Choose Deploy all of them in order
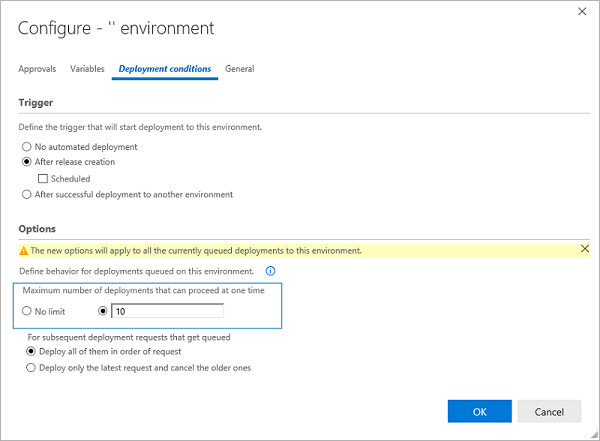This screenshot has height=441, width=600. 31,351
